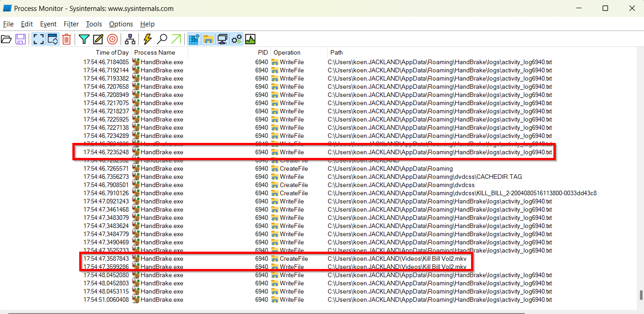Screen dimensions: 644x314
Task: Toggle Show Network Activity
Action: (222, 39)
